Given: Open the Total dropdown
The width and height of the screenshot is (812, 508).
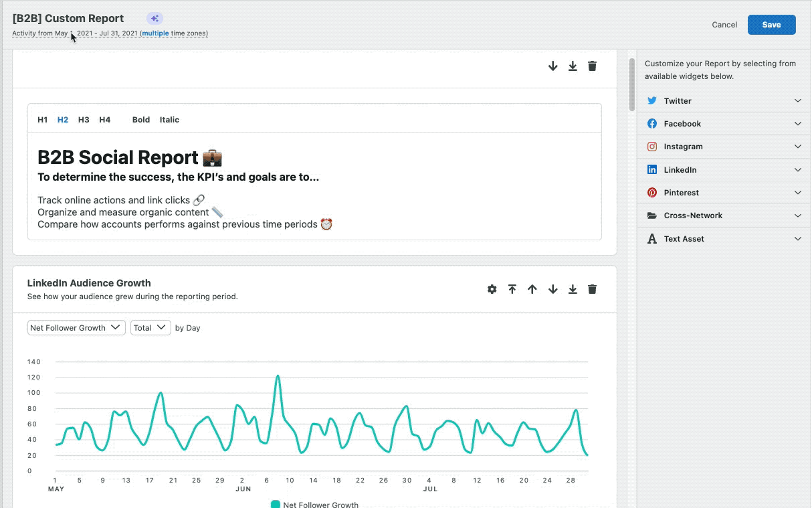Looking at the screenshot, I should [x=150, y=327].
